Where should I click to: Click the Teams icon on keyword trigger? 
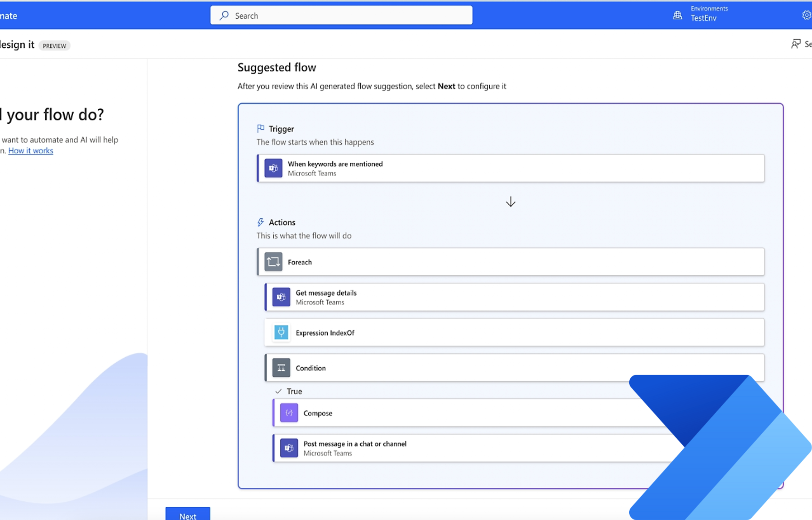(x=273, y=168)
